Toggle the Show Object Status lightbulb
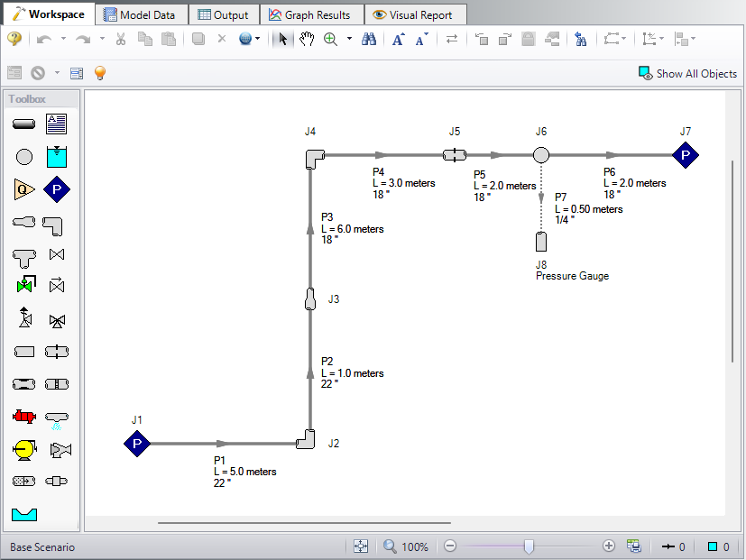 point(100,73)
